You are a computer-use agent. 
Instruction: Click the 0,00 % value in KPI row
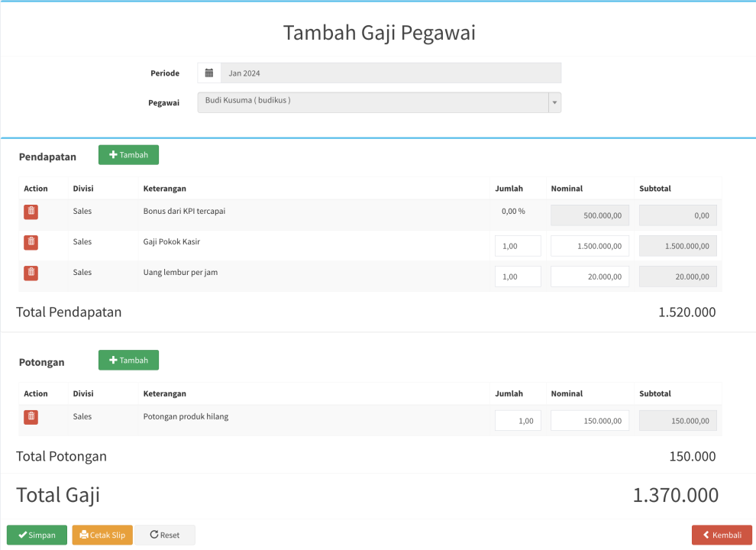[x=513, y=212]
